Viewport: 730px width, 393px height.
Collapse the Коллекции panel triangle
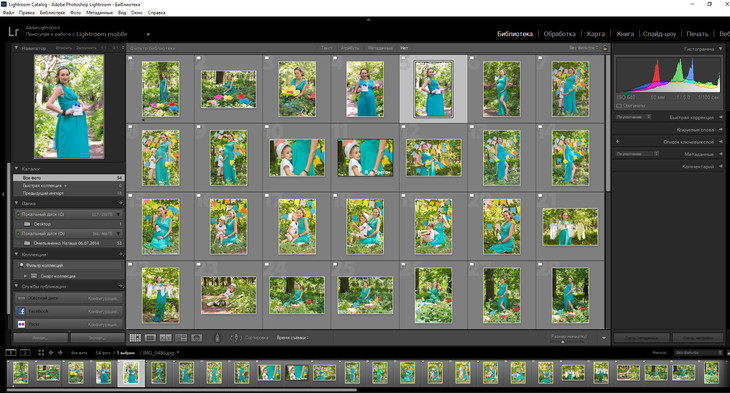16,254
